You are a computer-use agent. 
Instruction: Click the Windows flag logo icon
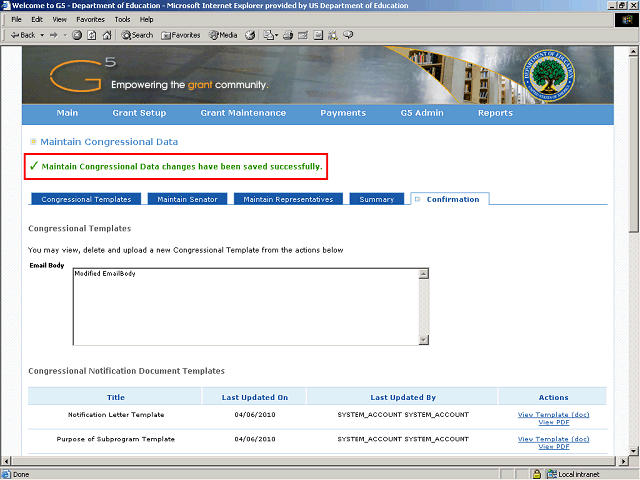point(627,20)
